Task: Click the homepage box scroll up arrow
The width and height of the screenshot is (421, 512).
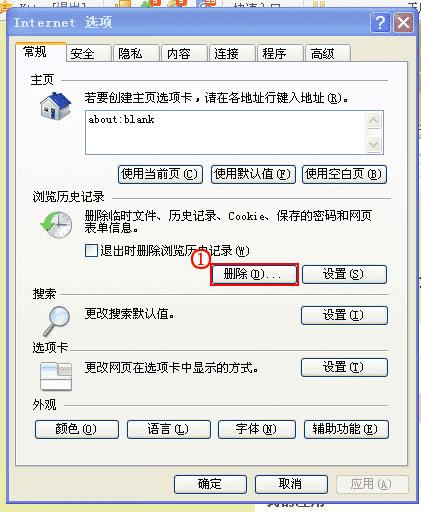Action: [x=373, y=120]
